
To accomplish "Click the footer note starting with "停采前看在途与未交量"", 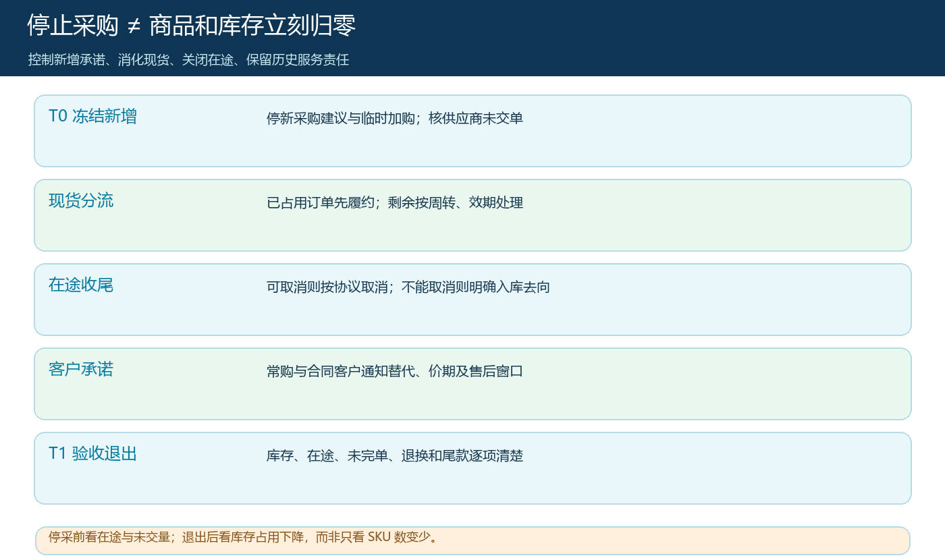I will click(x=245, y=537).
